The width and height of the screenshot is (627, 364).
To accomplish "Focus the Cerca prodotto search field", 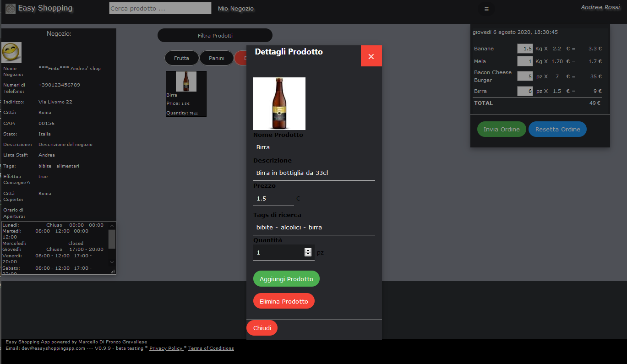I will pos(160,8).
